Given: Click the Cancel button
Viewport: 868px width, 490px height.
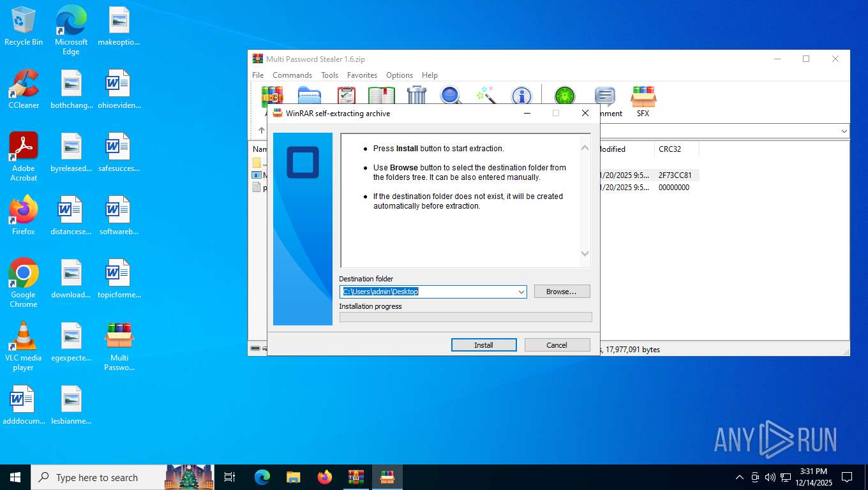Looking at the screenshot, I should pyautogui.click(x=557, y=345).
